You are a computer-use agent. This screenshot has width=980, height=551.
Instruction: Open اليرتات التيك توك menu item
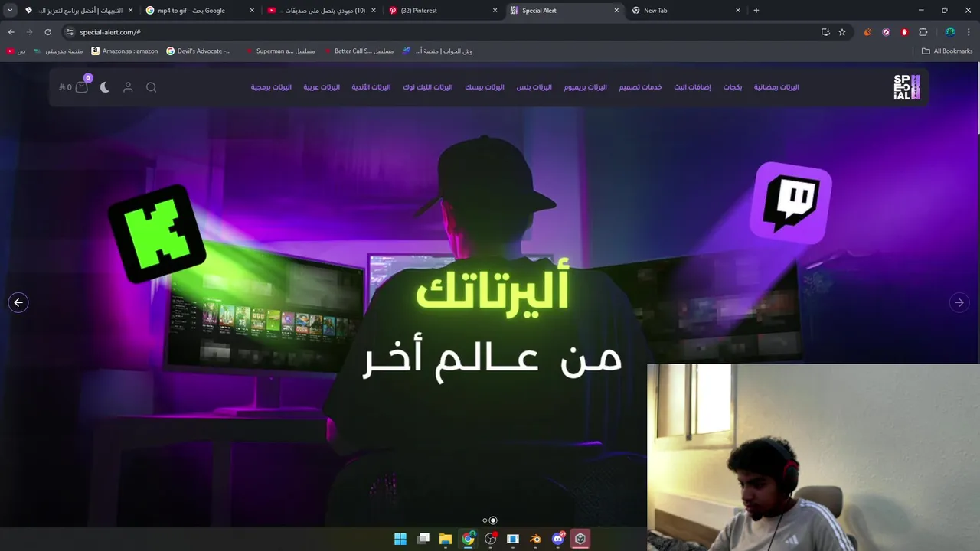coord(428,87)
